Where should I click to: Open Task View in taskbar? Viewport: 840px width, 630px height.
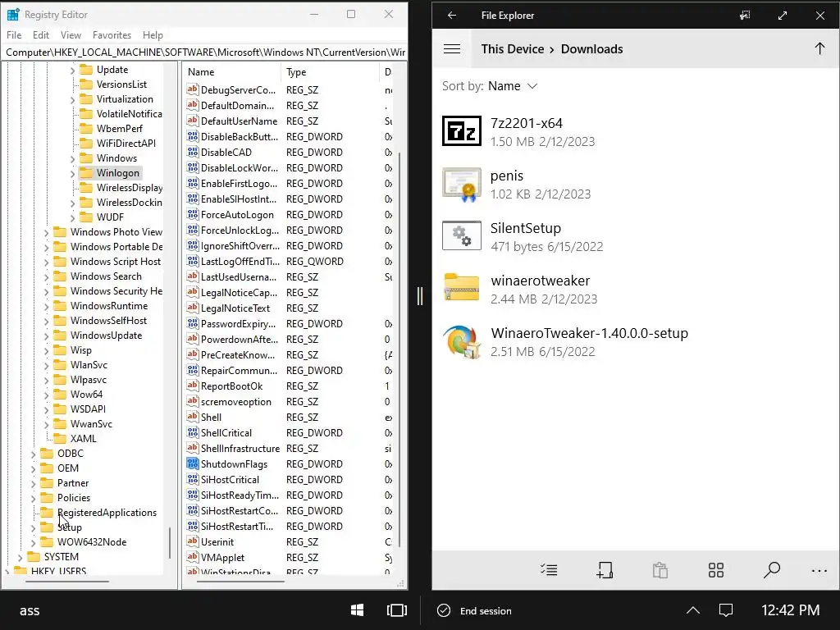point(396,610)
